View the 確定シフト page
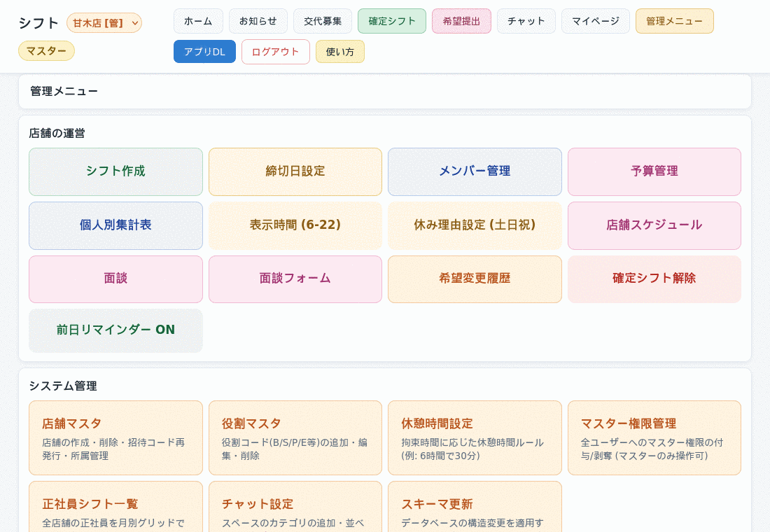Viewport: 770px width, 532px height. point(392,21)
